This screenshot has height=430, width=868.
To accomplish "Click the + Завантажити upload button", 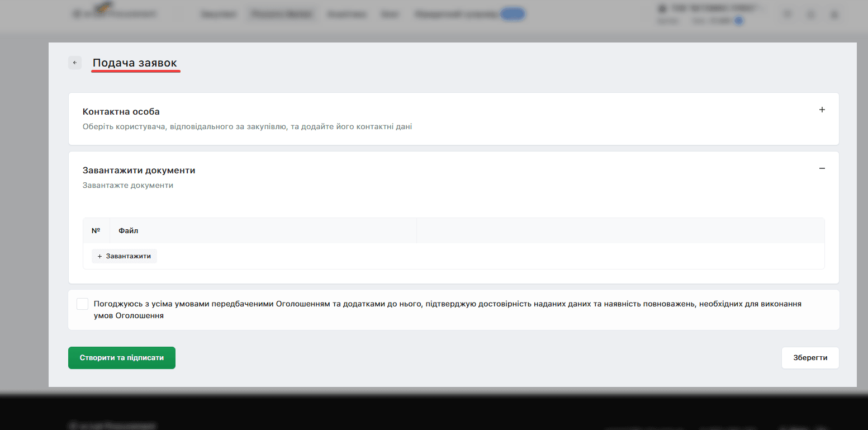I will [x=124, y=256].
